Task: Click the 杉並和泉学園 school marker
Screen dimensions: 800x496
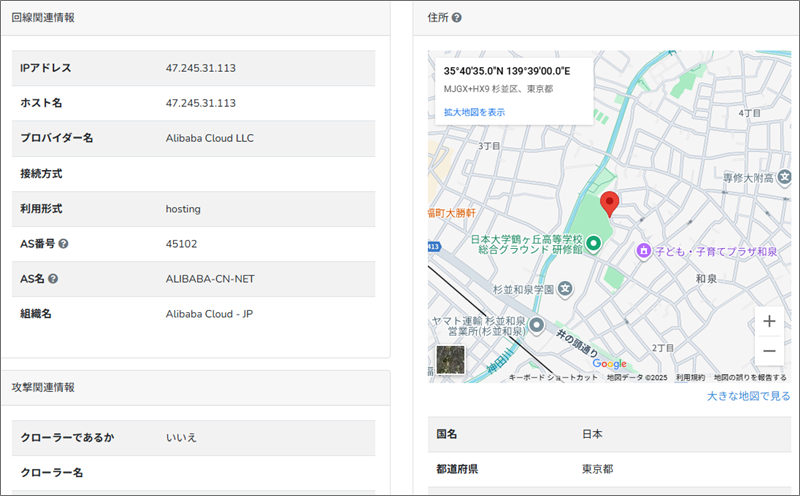Action: pyautogui.click(x=565, y=289)
